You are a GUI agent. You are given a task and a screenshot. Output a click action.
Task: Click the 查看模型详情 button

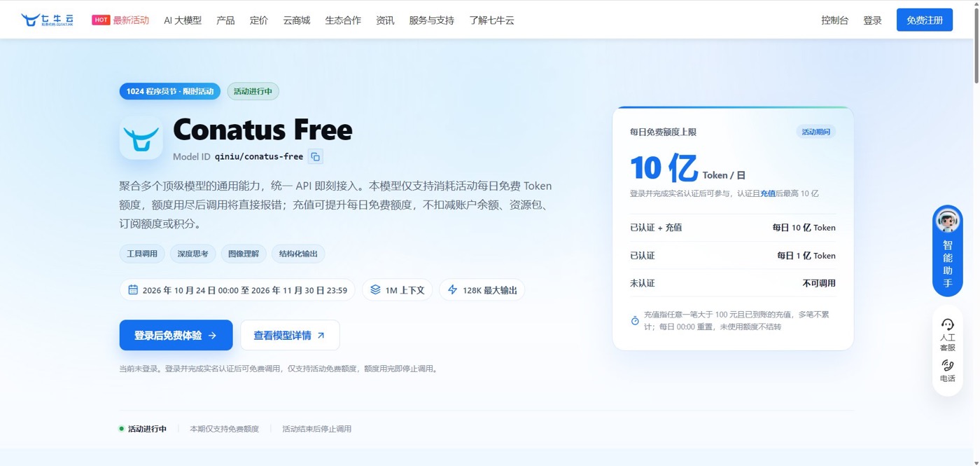pos(290,335)
